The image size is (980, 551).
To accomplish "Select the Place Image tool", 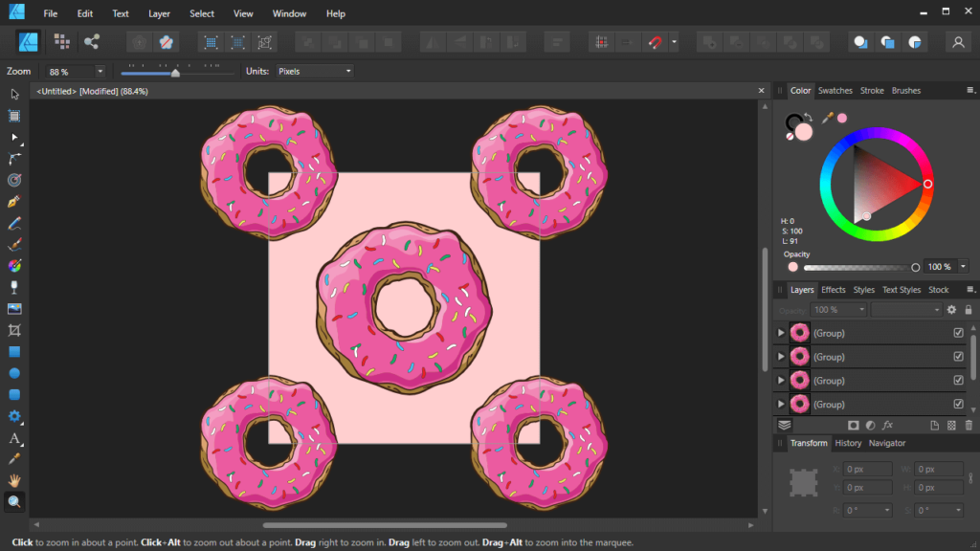I will click(14, 309).
